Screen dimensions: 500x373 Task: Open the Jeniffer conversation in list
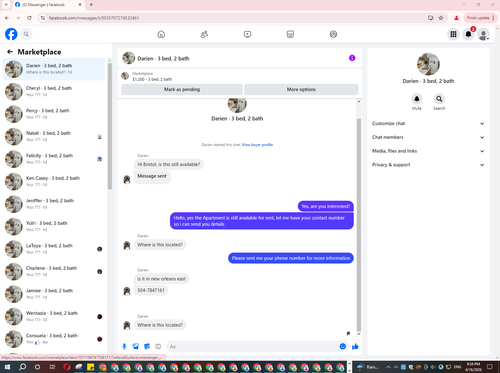54,204
